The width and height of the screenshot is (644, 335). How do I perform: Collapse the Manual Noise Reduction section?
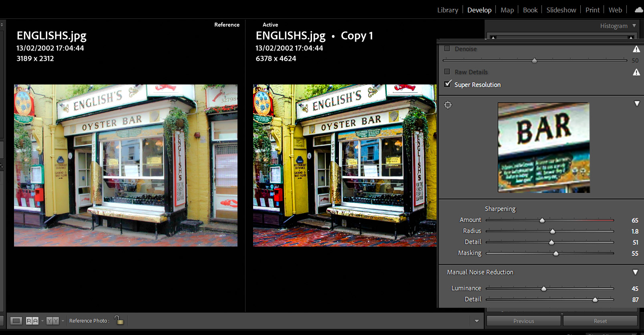pyautogui.click(x=635, y=272)
